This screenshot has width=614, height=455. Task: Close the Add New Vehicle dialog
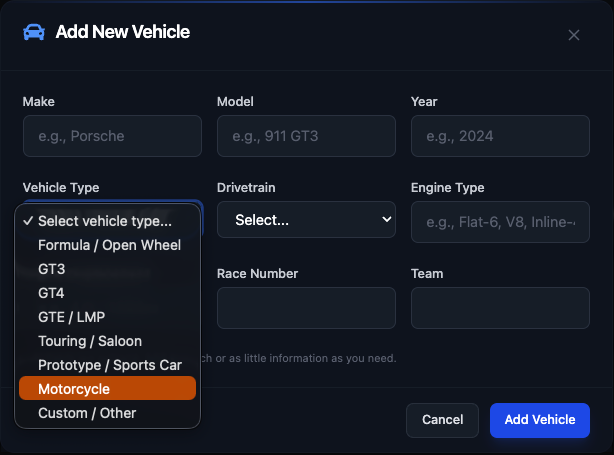tap(574, 35)
